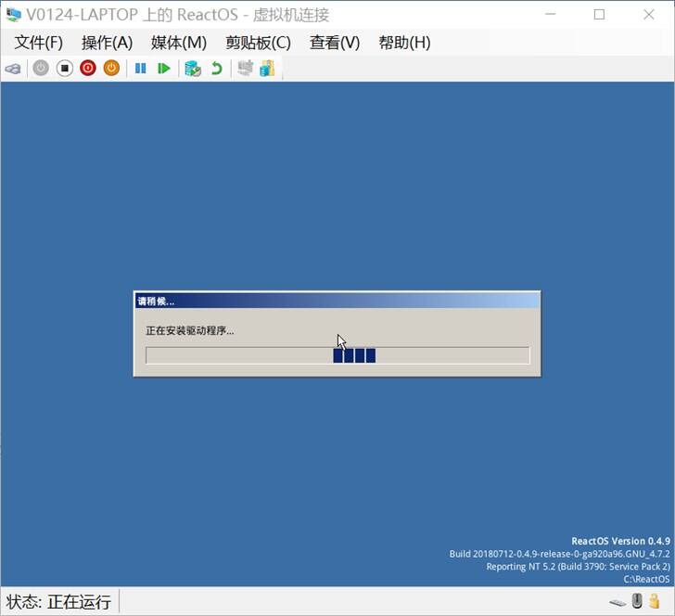Click the Build 20180712 version line
This screenshot has height=616, width=675.
pyautogui.click(x=560, y=554)
